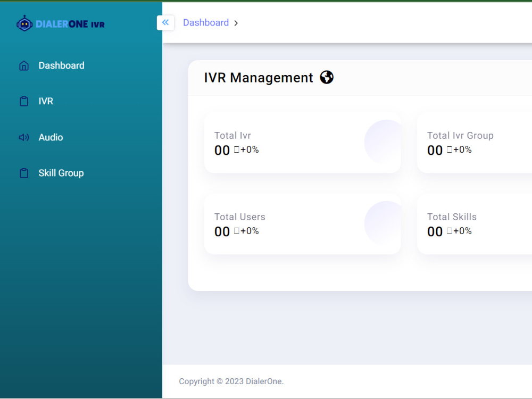Click the Total Ivr Group label

pos(460,135)
